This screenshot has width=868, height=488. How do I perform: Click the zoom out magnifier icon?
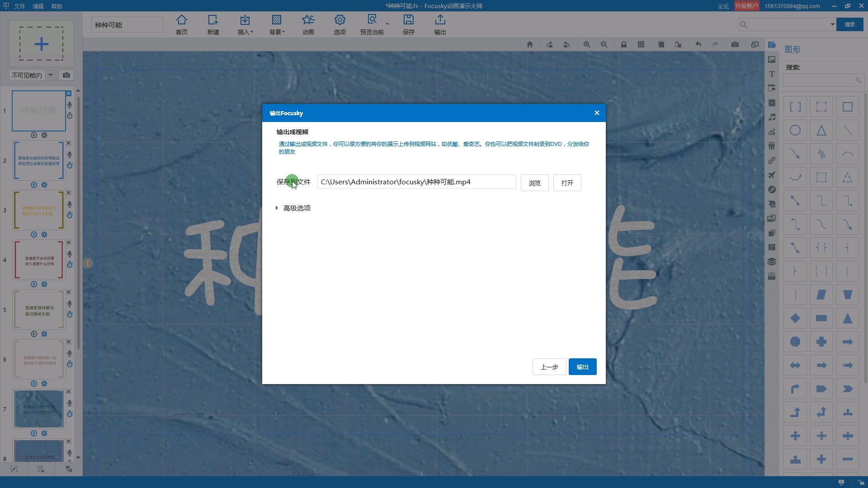(604, 44)
